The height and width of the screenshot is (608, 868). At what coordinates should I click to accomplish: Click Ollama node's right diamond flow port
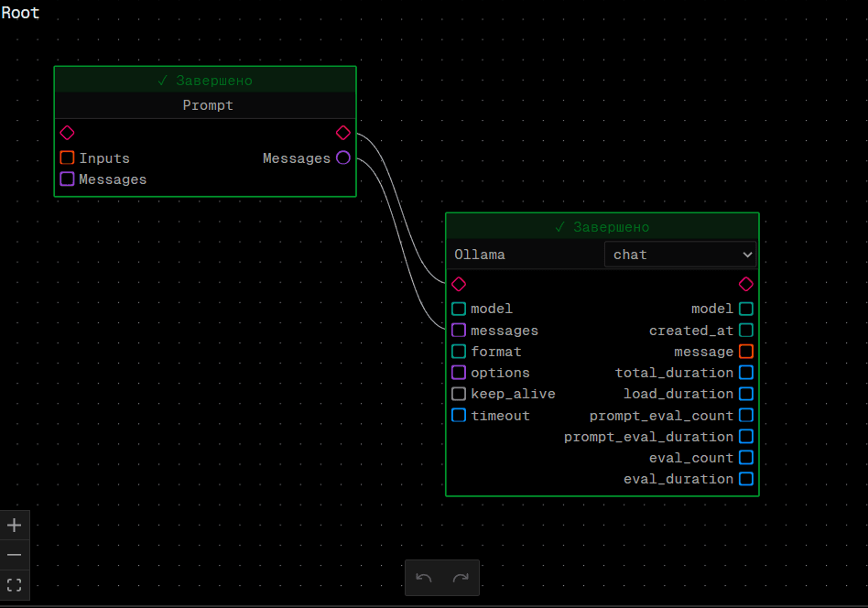(x=746, y=284)
